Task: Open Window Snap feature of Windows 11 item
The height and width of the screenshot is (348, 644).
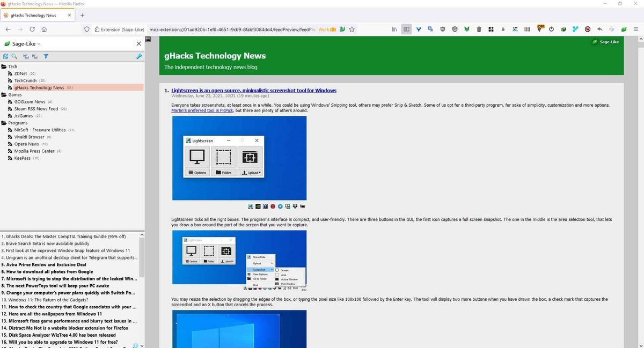Action: pos(66,250)
